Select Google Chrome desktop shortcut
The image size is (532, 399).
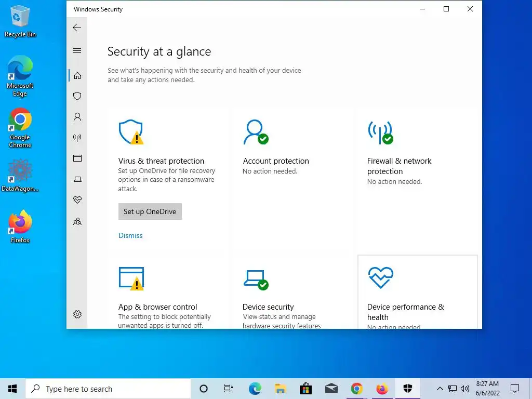tap(20, 128)
